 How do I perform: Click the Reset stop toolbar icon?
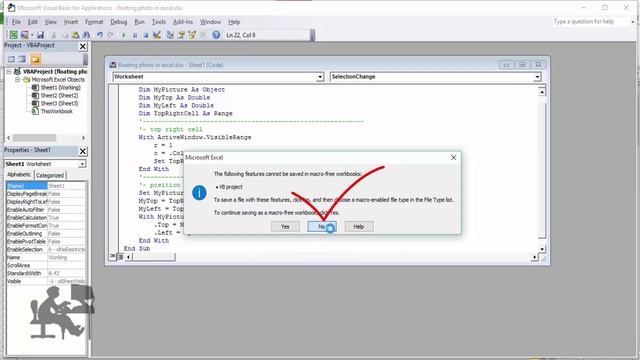(x=146, y=35)
